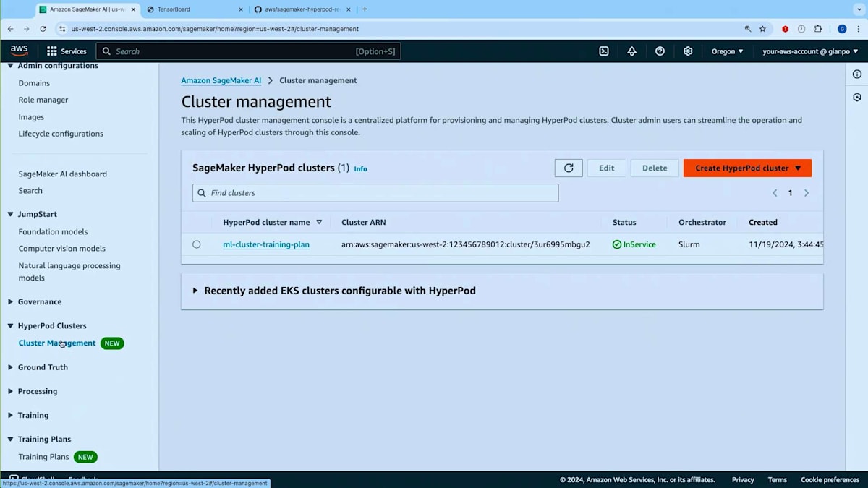
Task: Open the Privacy footer link
Action: click(743, 479)
